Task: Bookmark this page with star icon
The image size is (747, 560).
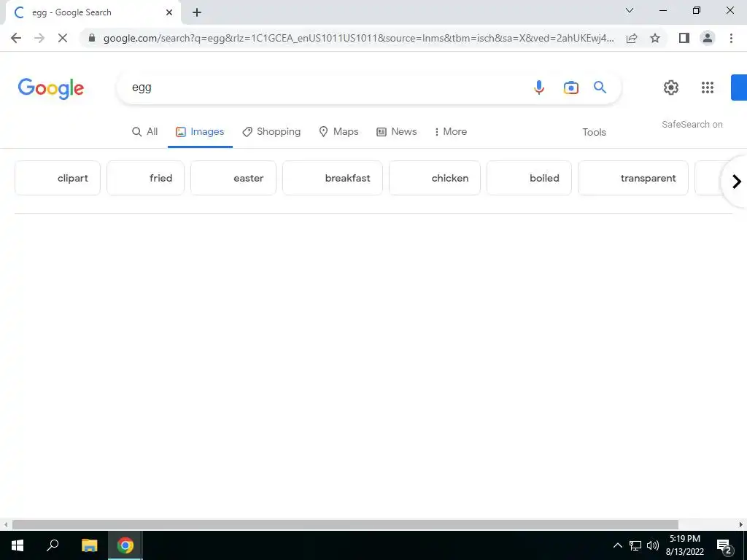Action: tap(655, 38)
